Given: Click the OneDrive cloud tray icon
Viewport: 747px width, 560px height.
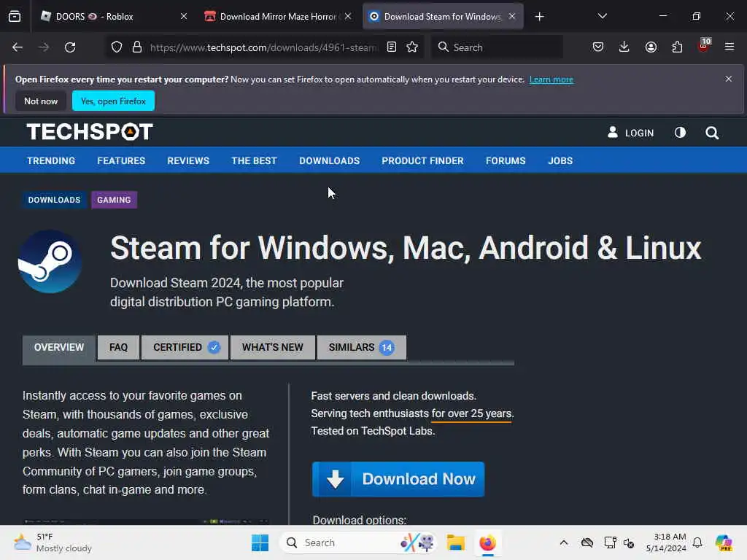Looking at the screenshot, I should (587, 542).
